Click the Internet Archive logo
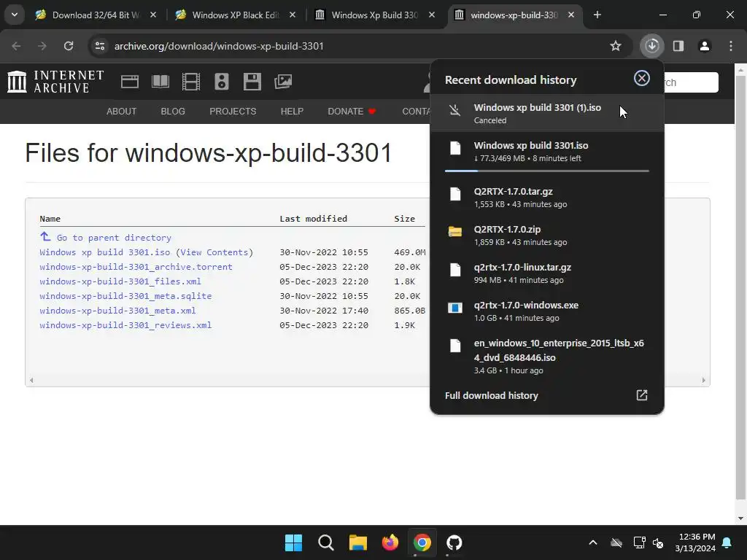The width and height of the screenshot is (747, 560). [55, 82]
